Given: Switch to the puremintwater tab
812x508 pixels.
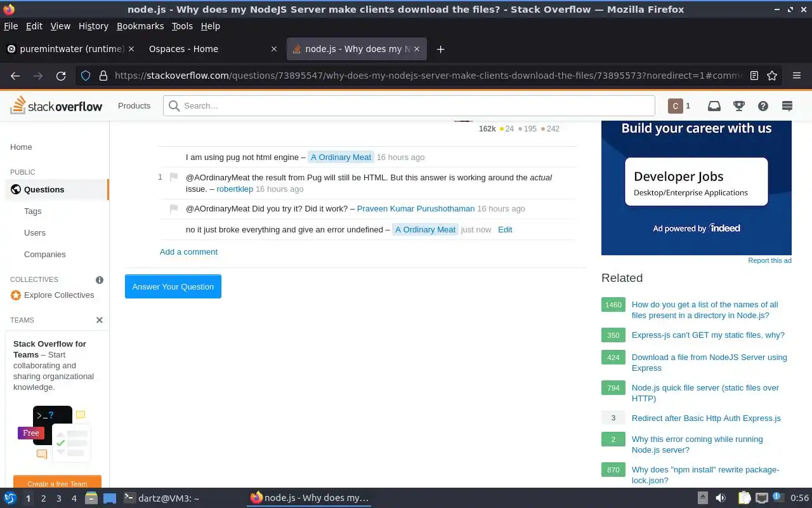Looking at the screenshot, I should click(70, 49).
